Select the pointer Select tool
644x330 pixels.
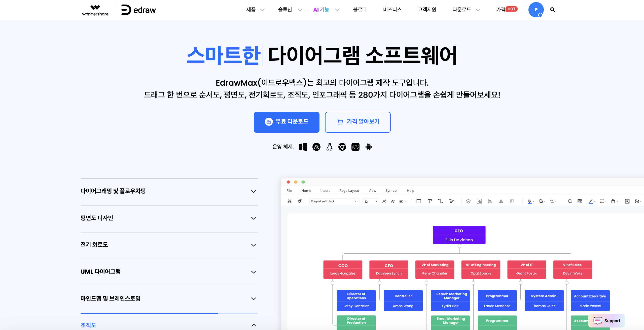pyautogui.click(x=451, y=201)
